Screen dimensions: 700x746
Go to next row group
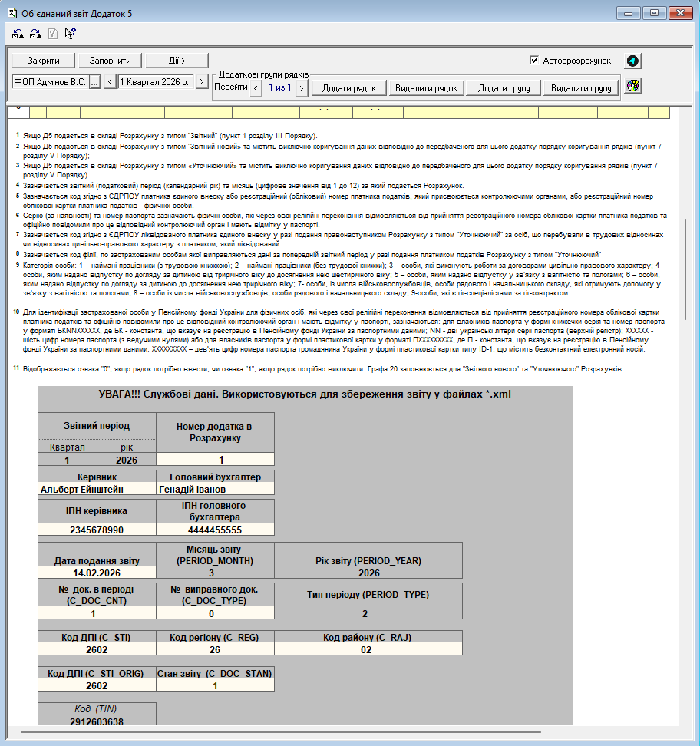(302, 88)
